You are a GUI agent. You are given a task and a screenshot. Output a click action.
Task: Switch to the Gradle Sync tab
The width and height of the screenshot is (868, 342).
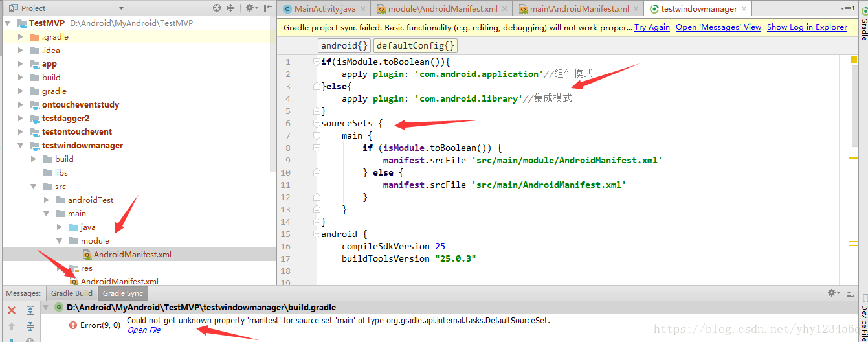pyautogui.click(x=123, y=293)
